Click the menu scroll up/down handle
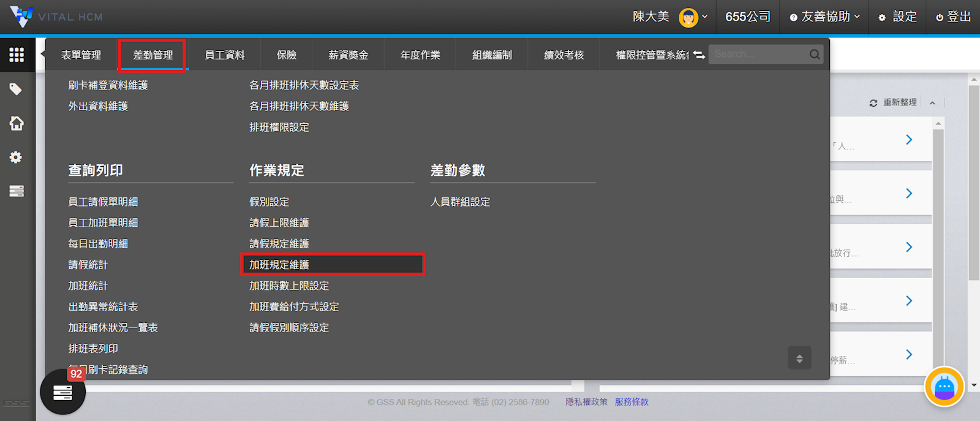This screenshot has width=980, height=421. point(799,358)
